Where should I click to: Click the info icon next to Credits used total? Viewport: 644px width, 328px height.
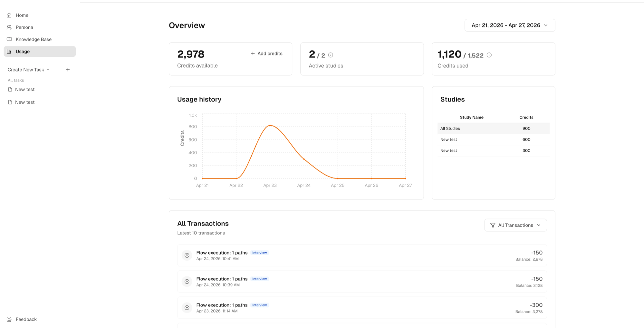point(489,55)
